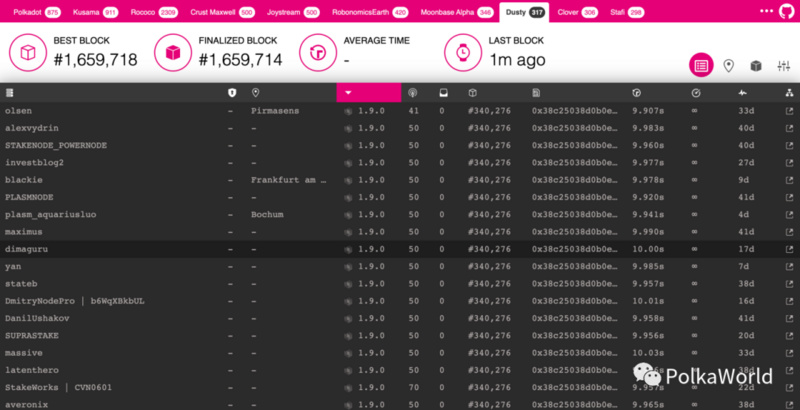Click the Last Block watch icon
Screen dimensions: 800x410
click(x=463, y=52)
